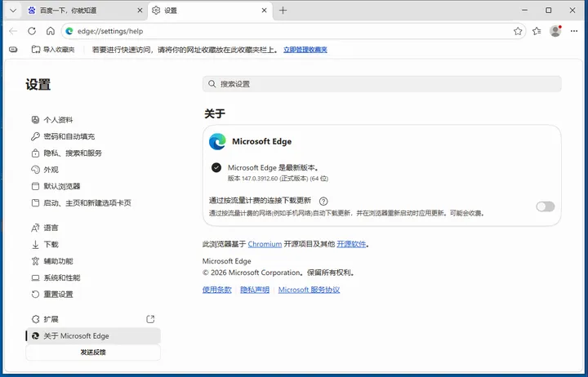Open the 立即管理收藏夹 link

[x=305, y=50]
